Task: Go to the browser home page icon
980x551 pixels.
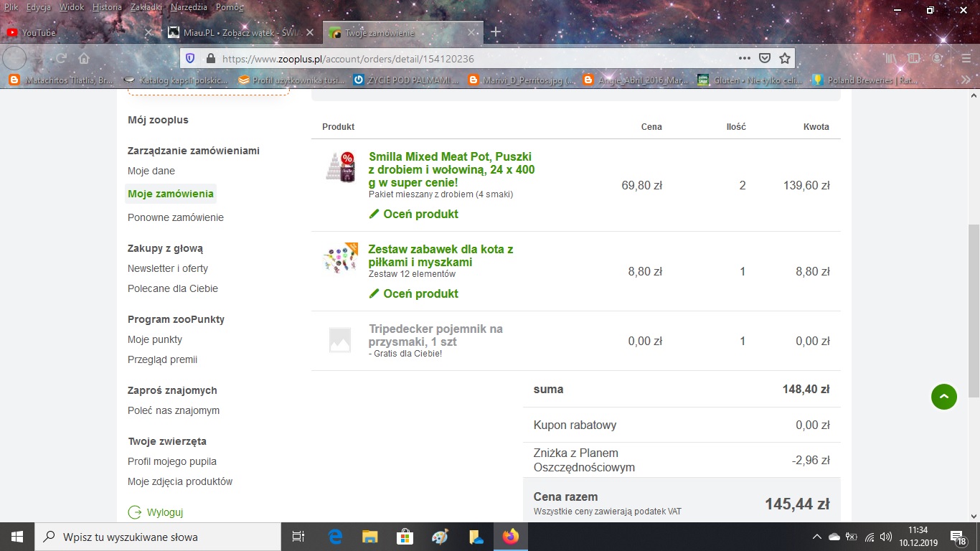Action: click(x=84, y=58)
